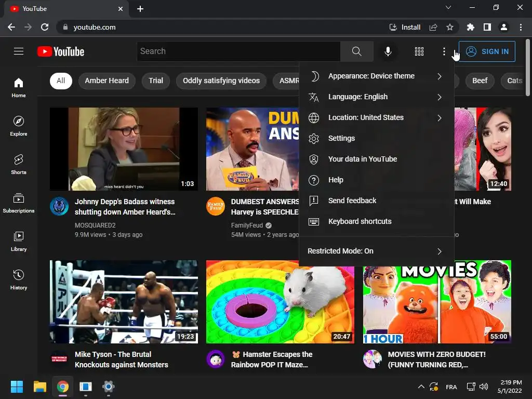Open Library in the sidebar
The height and width of the screenshot is (399, 532).
[x=19, y=241]
